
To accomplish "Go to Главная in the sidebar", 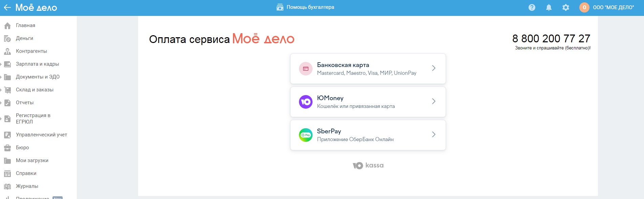I will click(25, 25).
